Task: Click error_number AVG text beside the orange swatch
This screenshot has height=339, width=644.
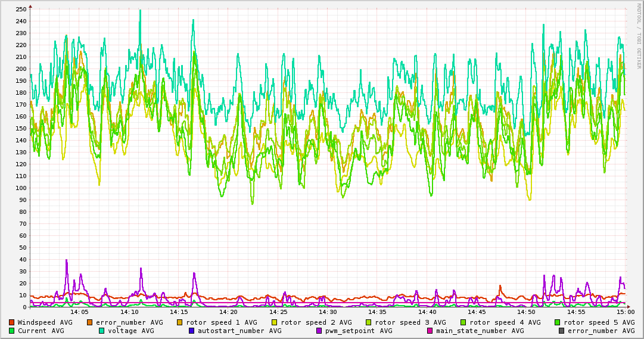Action: 129,322
